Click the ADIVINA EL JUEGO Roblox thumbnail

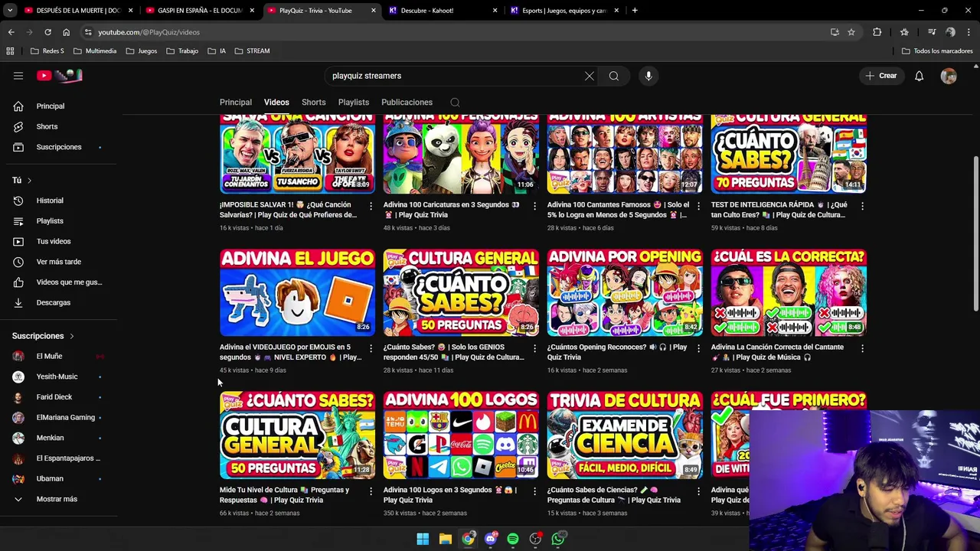(298, 292)
